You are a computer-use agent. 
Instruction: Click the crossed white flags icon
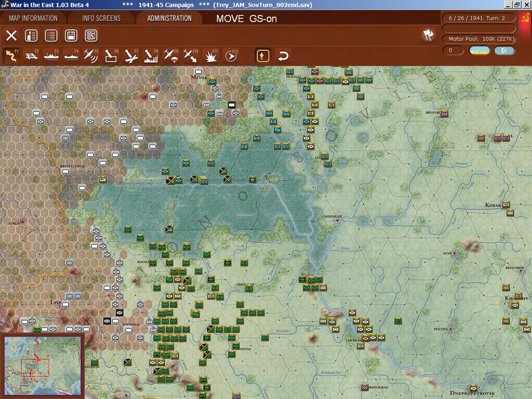[428, 35]
